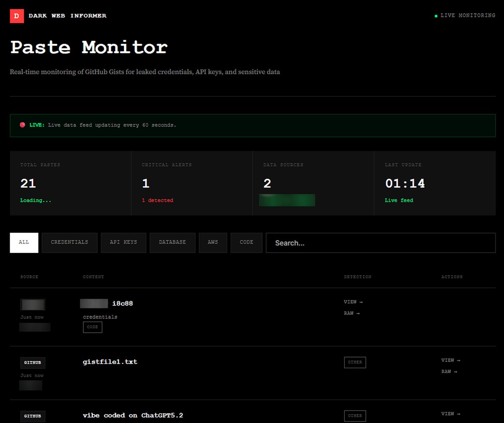
Task: Click 'Just now' under gistfile1.txt's GITHUB badge
Action: click(32, 376)
